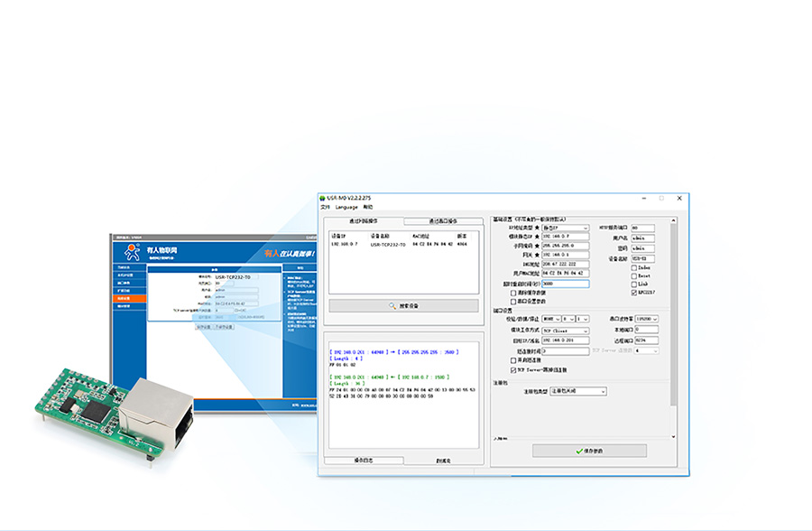Screen dimensions: 812x531
Task: Open the serial baud rate 115200 dropdown
Action: pyautogui.click(x=646, y=319)
